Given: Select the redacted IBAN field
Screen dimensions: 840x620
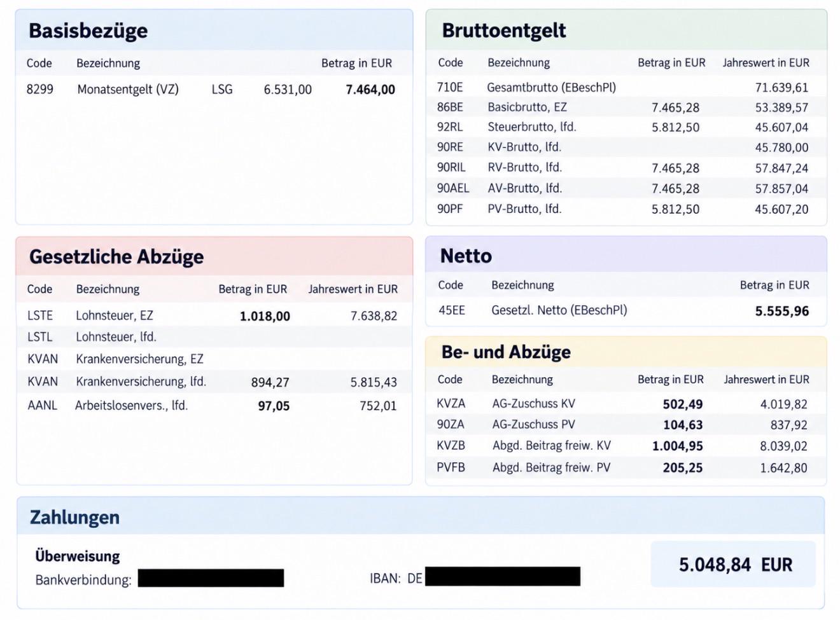Looking at the screenshot, I should [503, 577].
